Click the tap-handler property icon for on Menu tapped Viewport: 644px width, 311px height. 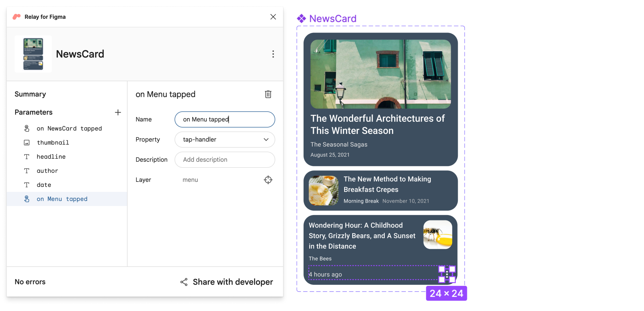point(26,199)
